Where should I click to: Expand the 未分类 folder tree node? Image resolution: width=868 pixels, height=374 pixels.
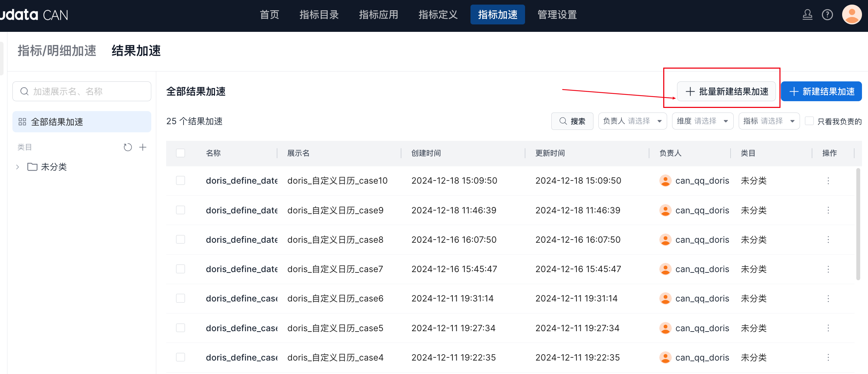18,167
